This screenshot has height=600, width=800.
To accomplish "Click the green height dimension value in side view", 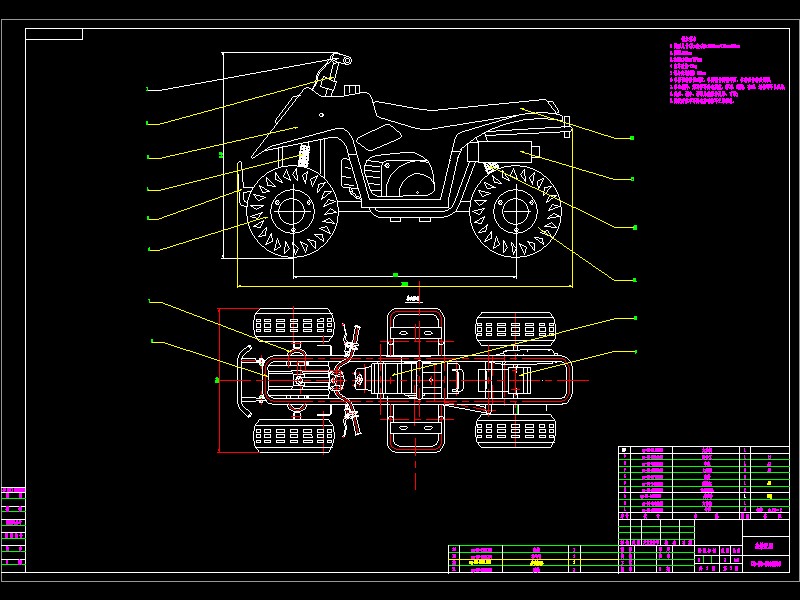I will point(221,155).
